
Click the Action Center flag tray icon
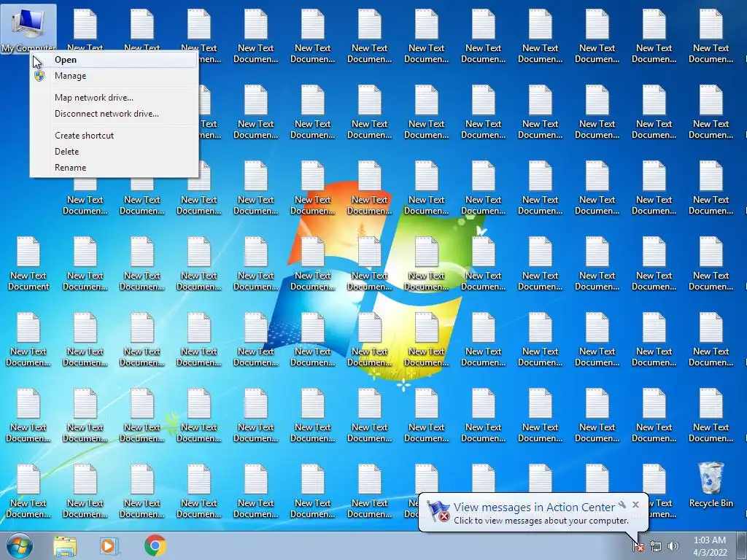(638, 547)
